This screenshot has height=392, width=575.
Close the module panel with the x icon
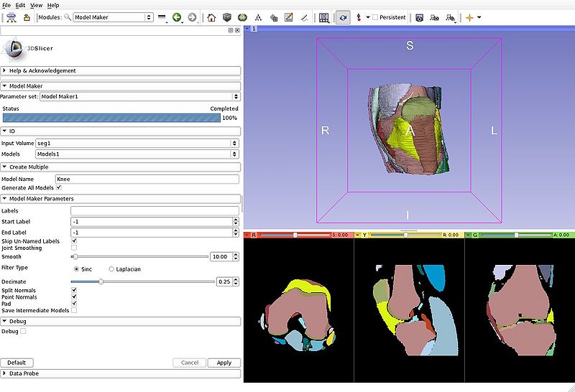click(237, 30)
